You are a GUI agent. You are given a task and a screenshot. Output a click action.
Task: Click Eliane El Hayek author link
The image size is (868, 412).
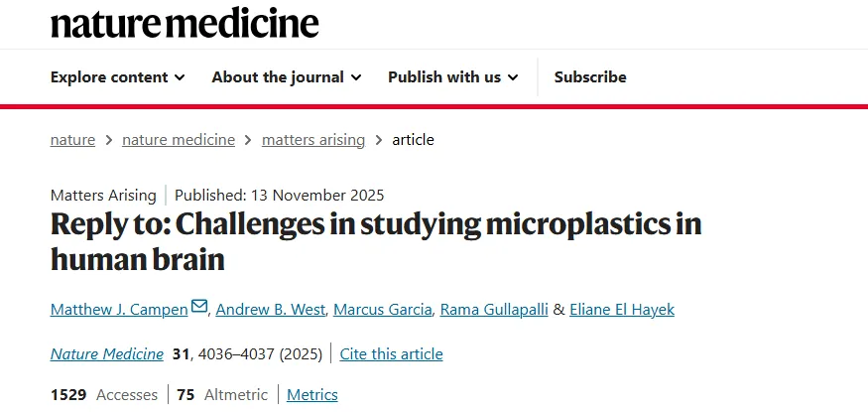click(x=622, y=310)
